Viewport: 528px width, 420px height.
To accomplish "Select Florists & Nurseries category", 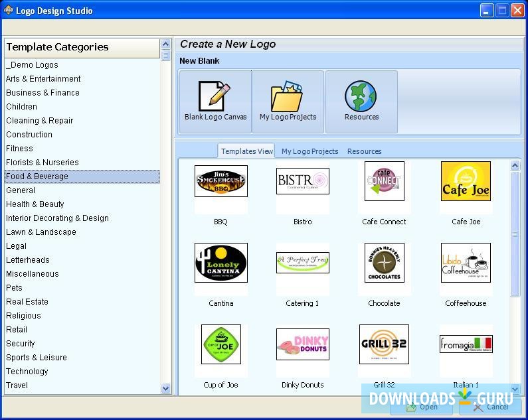I will [82, 162].
